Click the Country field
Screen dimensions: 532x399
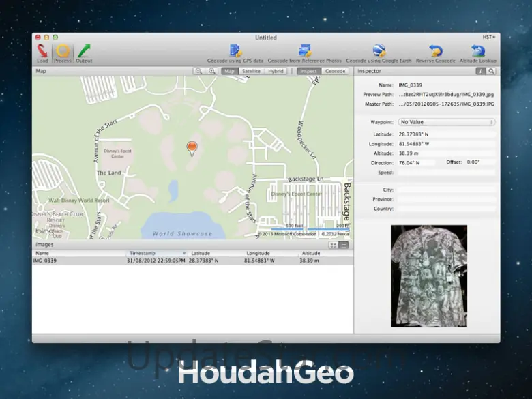pos(447,209)
